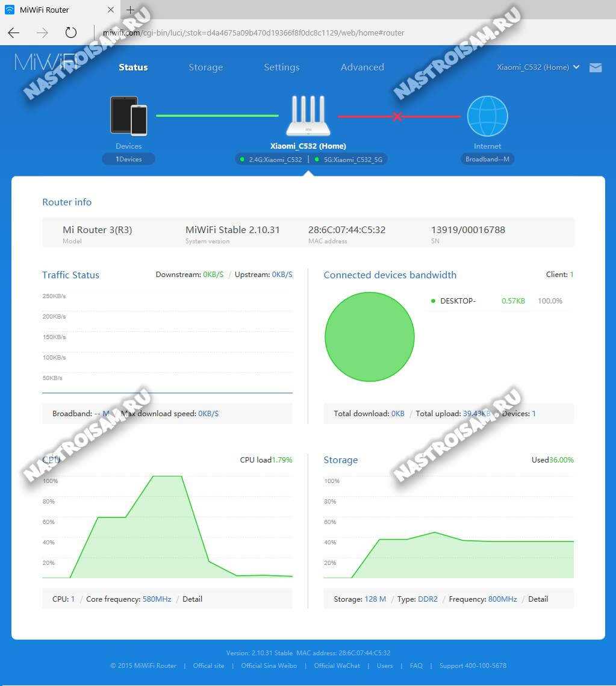Click the Storage usage area chart
Image resolution: width=616 pixels, height=686 pixels.
pyautogui.click(x=449, y=527)
